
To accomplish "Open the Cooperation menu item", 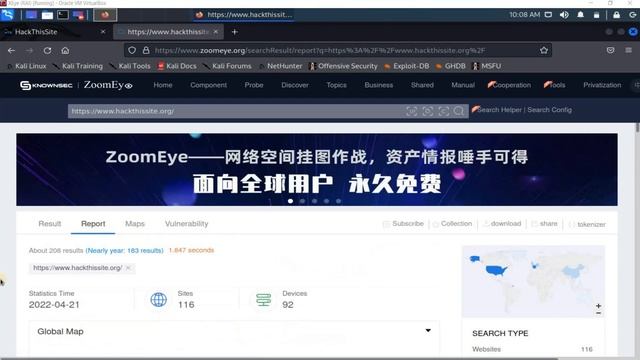I will point(510,85).
